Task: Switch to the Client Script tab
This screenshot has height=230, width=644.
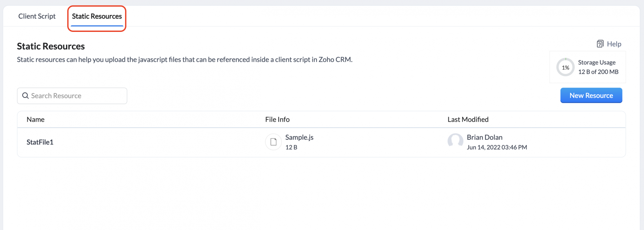Action: click(37, 16)
